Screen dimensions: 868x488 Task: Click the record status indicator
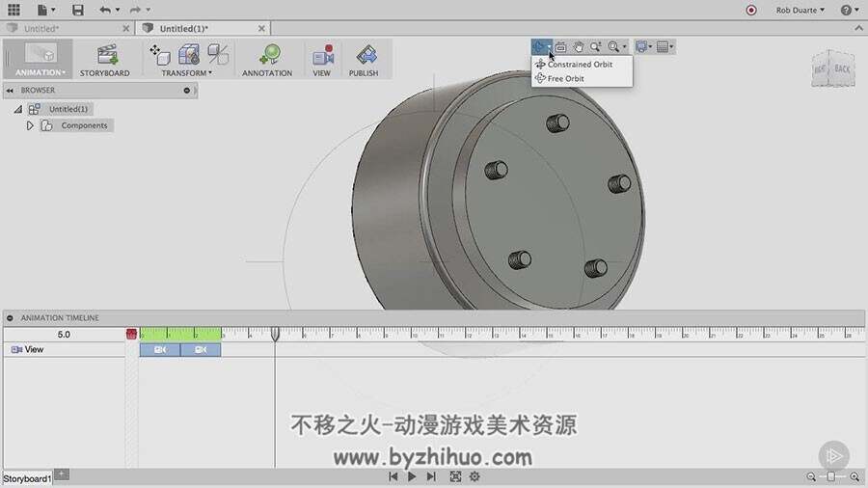(x=750, y=10)
